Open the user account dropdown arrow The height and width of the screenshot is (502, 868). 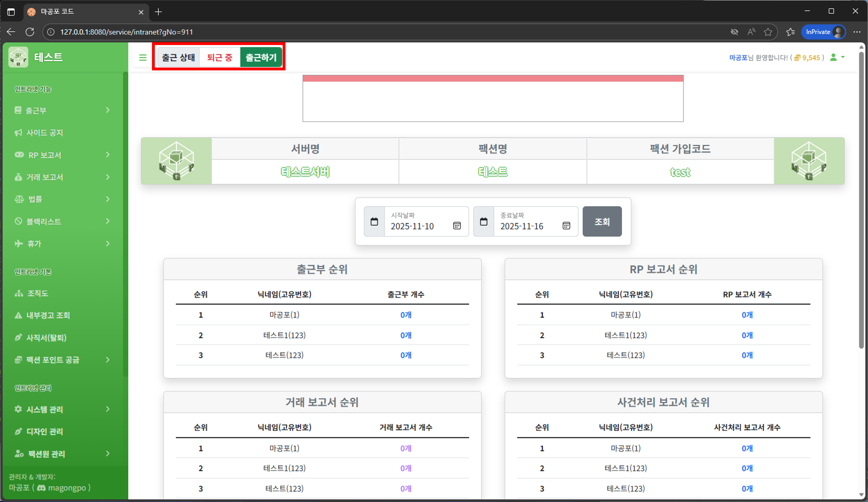[x=843, y=57]
